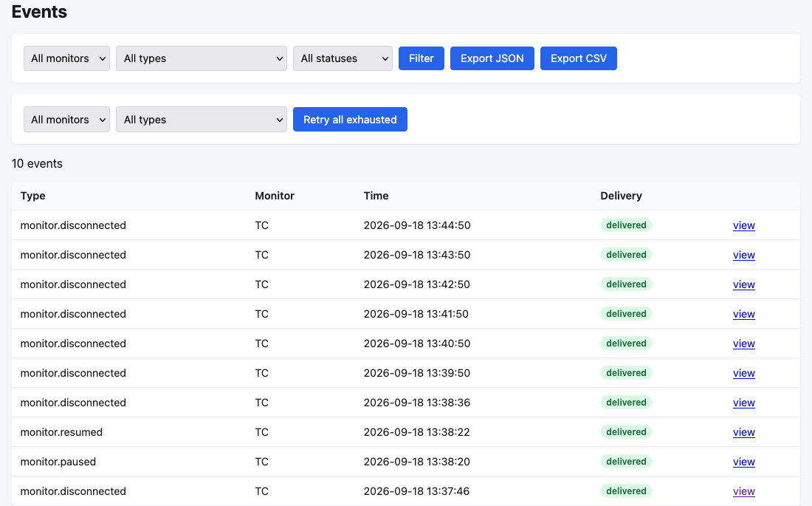Click TC monitor in monitor.paused row

point(261,462)
